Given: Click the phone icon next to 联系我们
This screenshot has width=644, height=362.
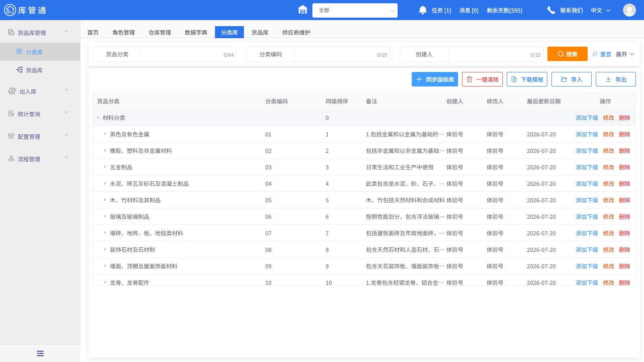Looking at the screenshot, I should tap(551, 10).
